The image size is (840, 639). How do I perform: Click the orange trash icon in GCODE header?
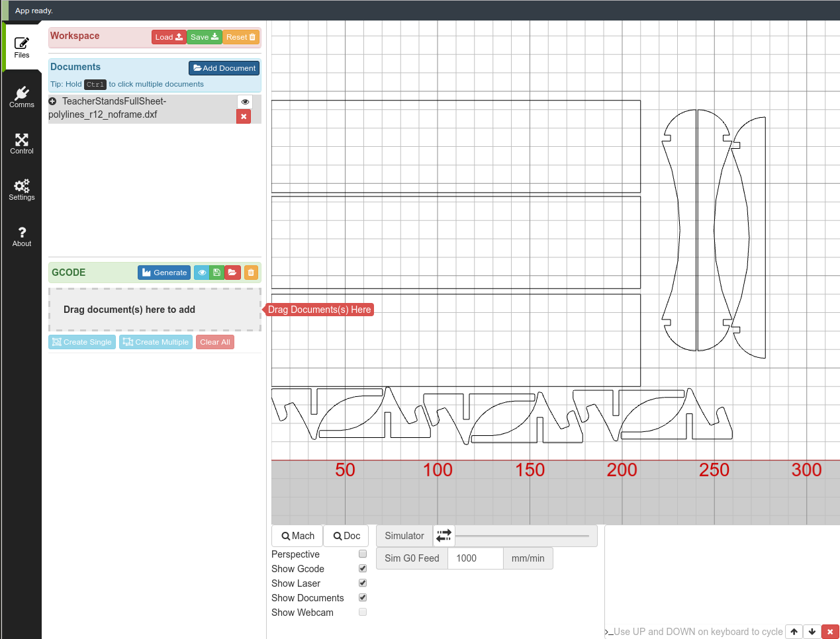pyautogui.click(x=251, y=273)
